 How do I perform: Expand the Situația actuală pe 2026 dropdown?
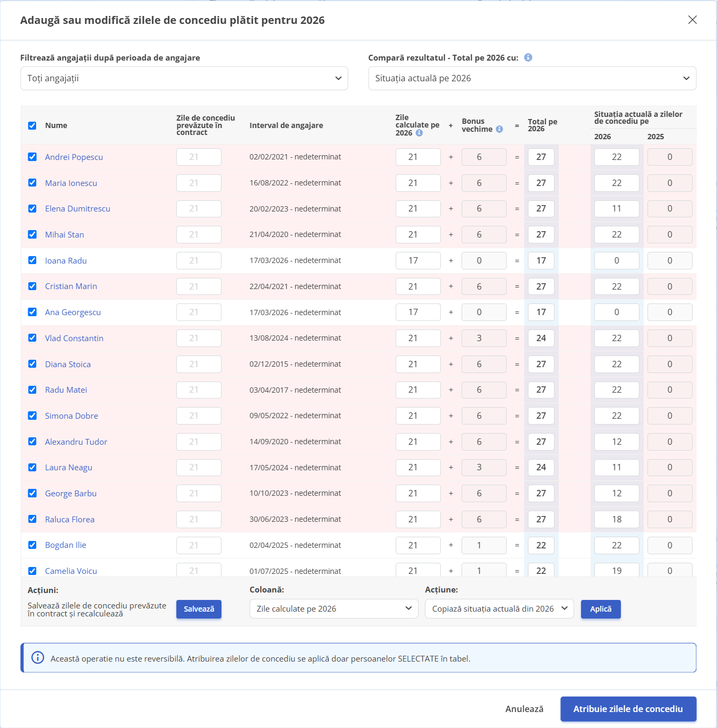click(x=532, y=78)
